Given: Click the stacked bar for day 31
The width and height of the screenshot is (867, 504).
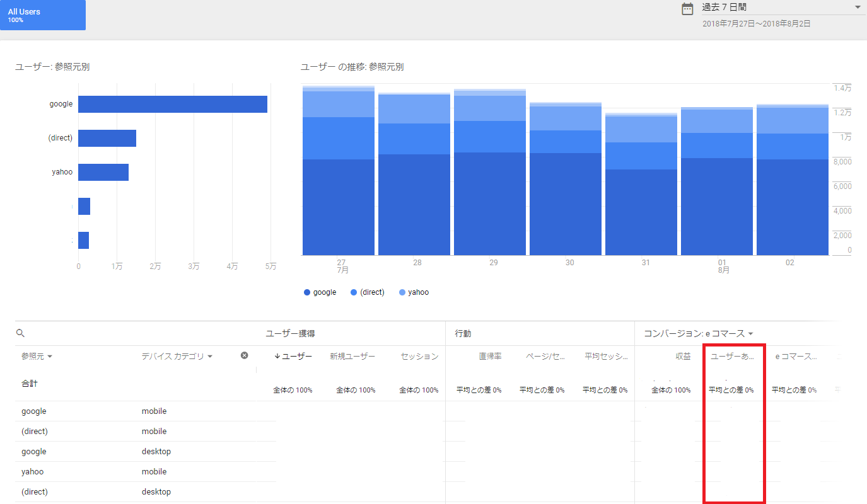Looking at the screenshot, I should 641,184.
